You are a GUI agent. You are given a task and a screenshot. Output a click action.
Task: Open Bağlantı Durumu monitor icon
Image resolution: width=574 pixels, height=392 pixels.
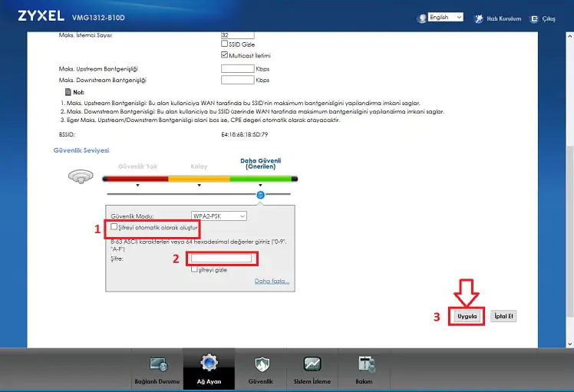pos(159,364)
